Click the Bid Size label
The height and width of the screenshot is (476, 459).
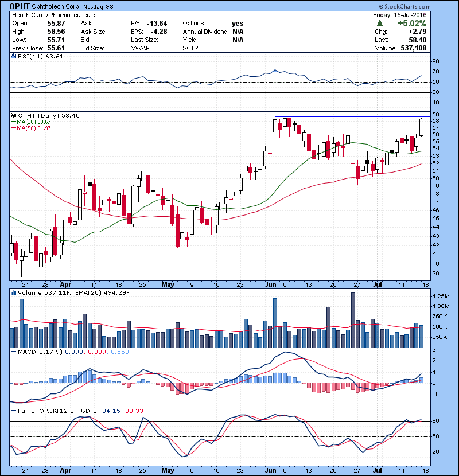(x=92, y=48)
